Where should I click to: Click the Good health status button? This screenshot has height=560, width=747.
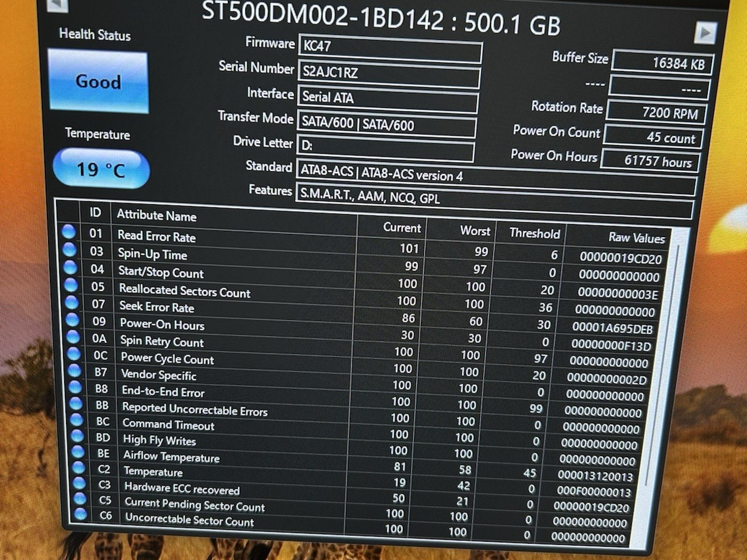tap(98, 81)
